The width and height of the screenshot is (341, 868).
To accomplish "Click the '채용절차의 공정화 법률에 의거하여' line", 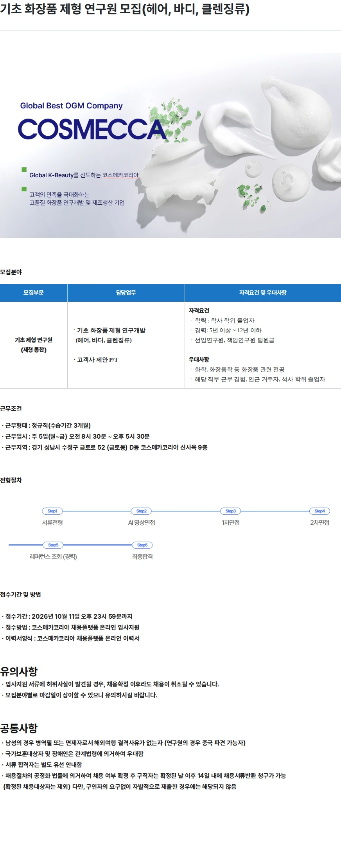I will [144, 776].
